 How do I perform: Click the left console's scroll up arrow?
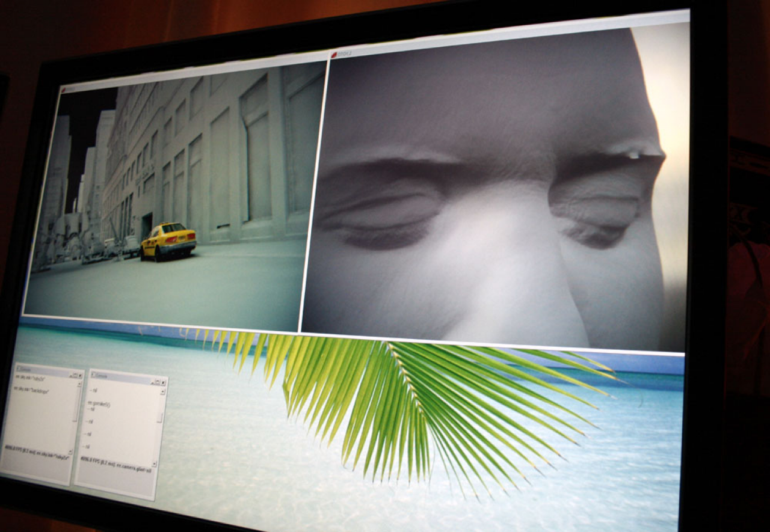click(79, 384)
